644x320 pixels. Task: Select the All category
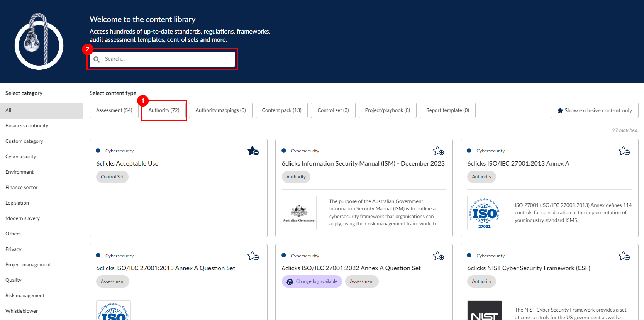pos(42,110)
